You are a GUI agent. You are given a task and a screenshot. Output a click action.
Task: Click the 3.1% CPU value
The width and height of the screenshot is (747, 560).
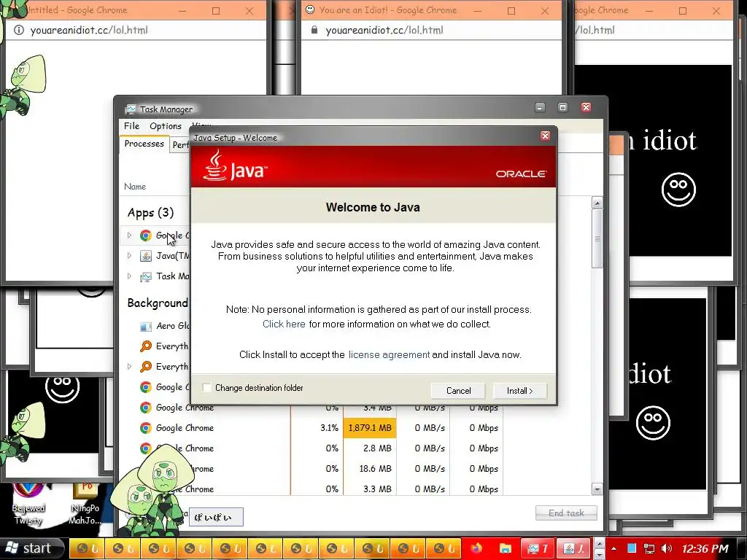click(329, 428)
